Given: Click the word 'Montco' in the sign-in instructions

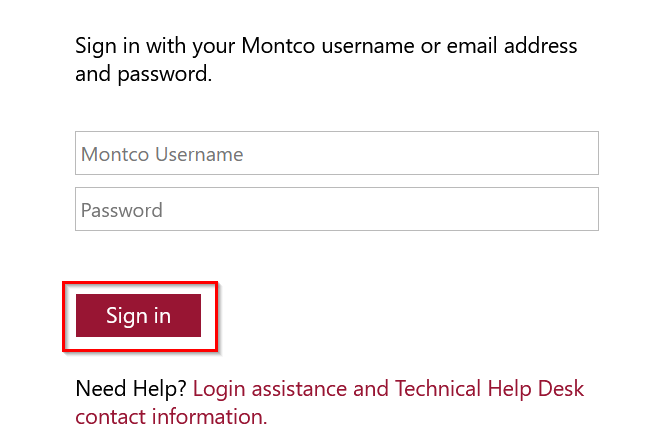Looking at the screenshot, I should pos(278,45).
